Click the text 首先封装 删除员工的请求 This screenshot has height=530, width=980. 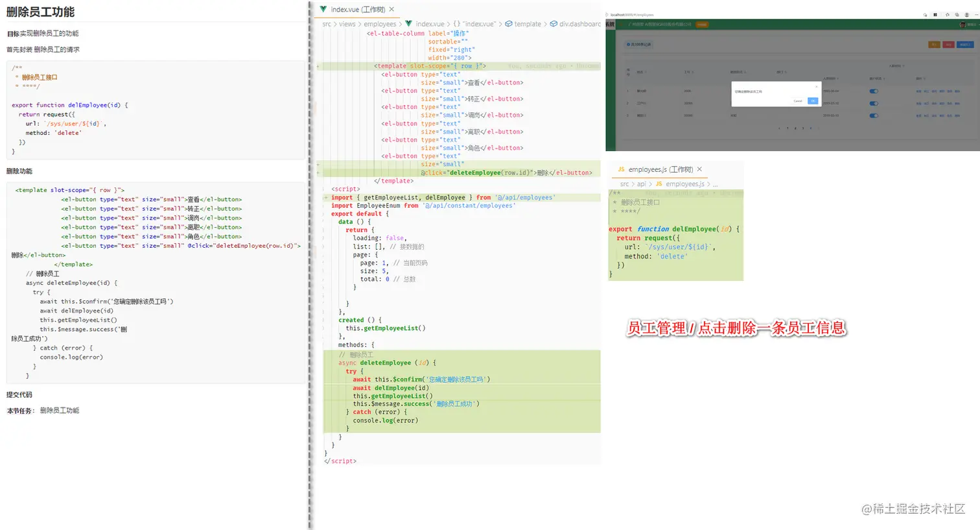(43, 49)
